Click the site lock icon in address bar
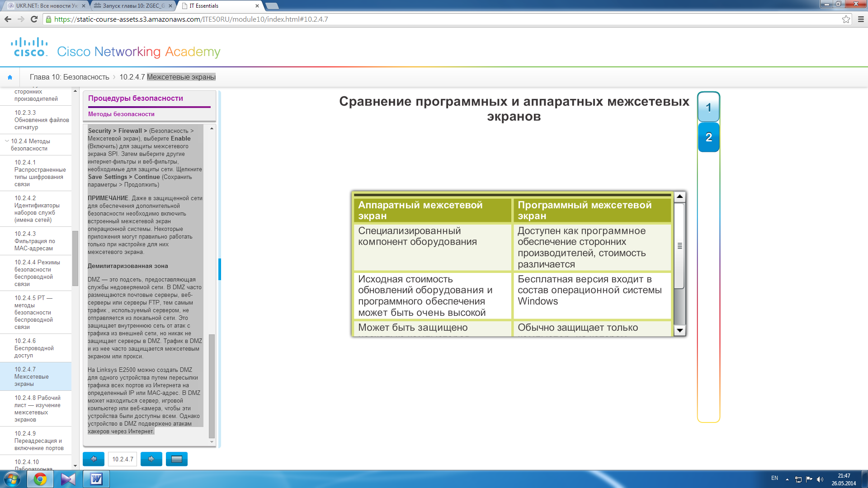868x488 pixels. click(x=48, y=19)
